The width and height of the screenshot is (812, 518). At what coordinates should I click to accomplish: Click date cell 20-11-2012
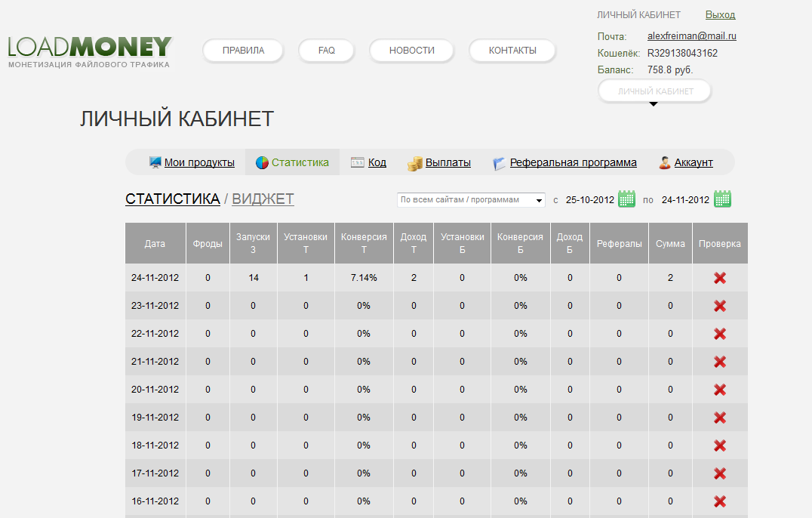pyautogui.click(x=155, y=390)
